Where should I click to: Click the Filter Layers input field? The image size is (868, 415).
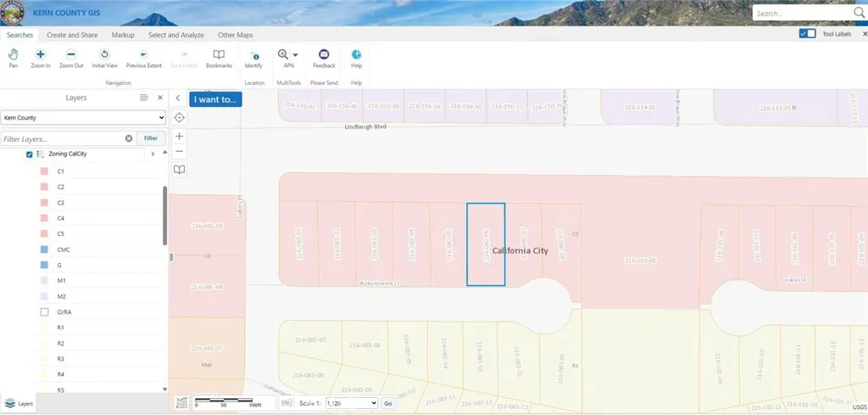62,138
